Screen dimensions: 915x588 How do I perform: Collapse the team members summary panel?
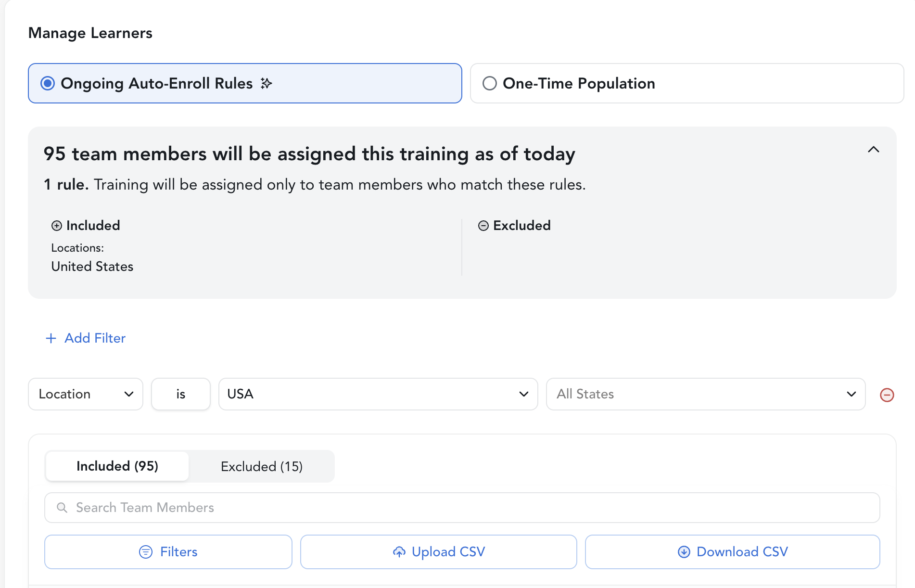(x=873, y=150)
